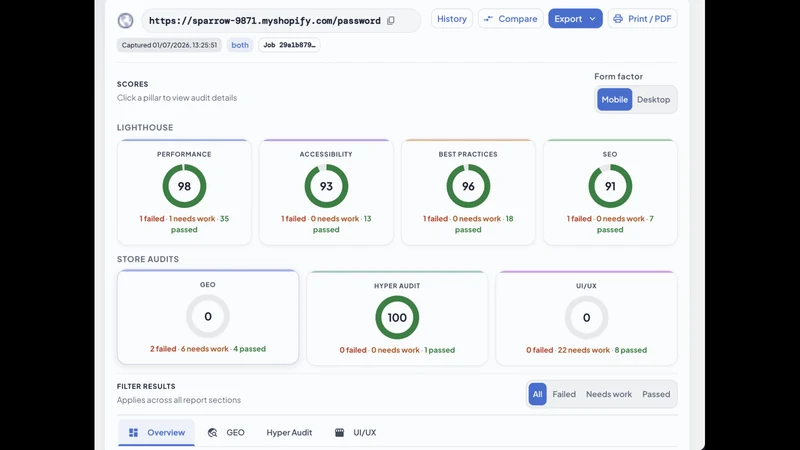Open the Best Practices pillar card
Screen dimensions: 800x450
point(468,192)
